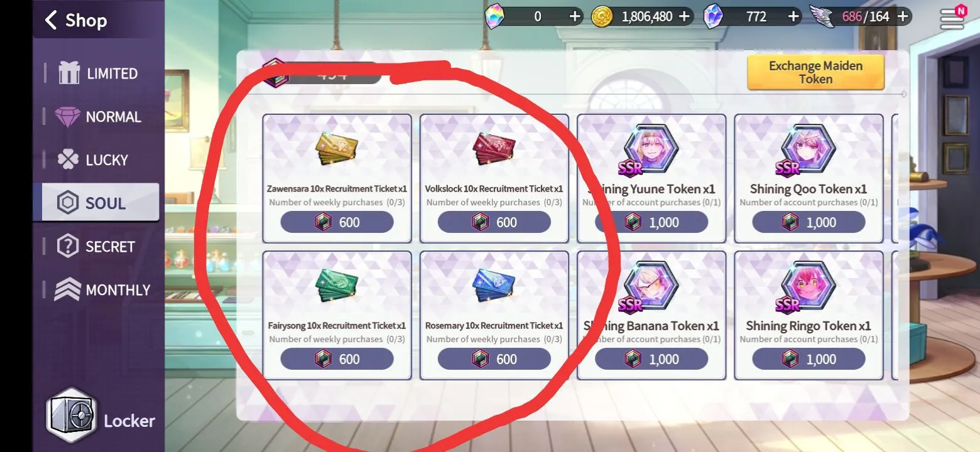Switch to the NORMAL shop tab
Screen dimensions: 980x452
[99, 117]
